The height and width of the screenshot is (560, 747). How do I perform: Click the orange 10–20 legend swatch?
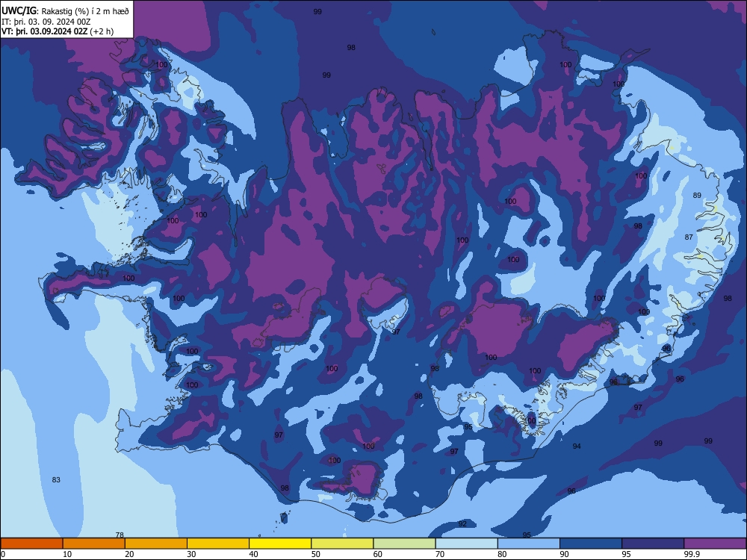[x=94, y=544]
